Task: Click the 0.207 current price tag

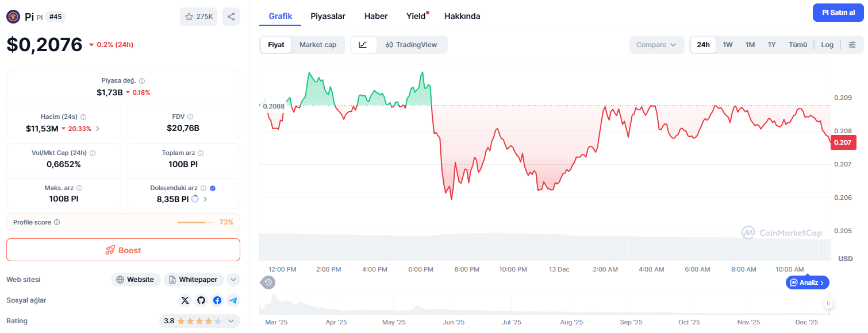Action: [x=843, y=142]
